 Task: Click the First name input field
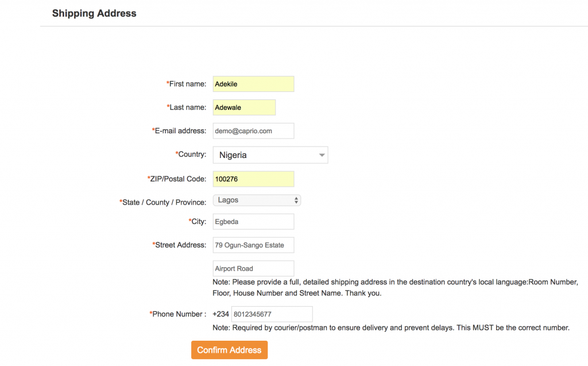[253, 84]
